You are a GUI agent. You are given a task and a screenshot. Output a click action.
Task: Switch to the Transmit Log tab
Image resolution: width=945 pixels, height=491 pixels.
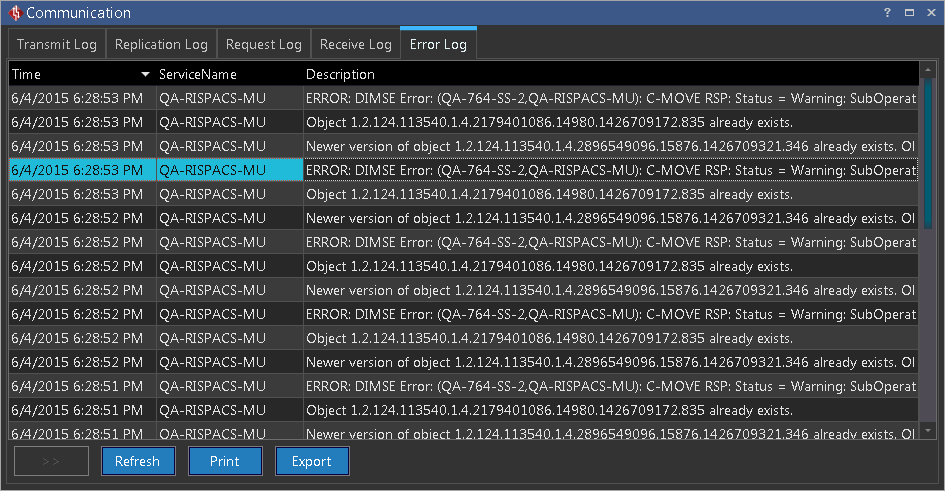click(x=57, y=45)
